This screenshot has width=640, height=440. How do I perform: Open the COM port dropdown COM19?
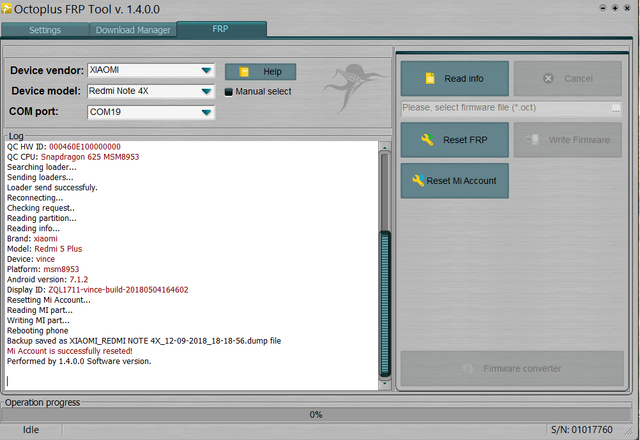(x=151, y=112)
